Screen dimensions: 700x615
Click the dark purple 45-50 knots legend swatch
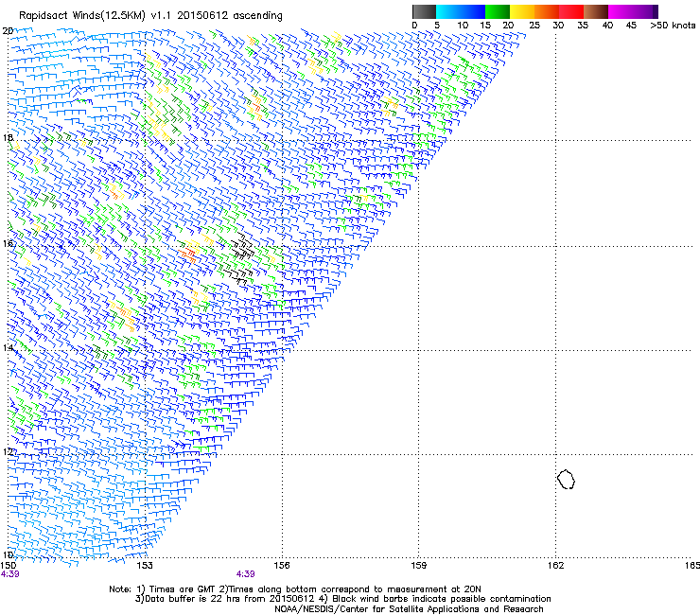[645, 11]
